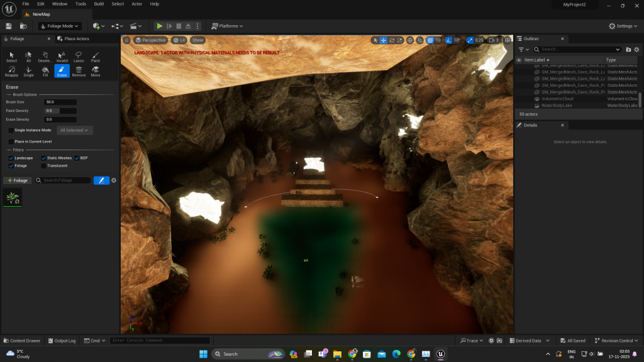Image resolution: width=644 pixels, height=362 pixels.
Task: Click the Eject button in play controls
Action: [188, 26]
